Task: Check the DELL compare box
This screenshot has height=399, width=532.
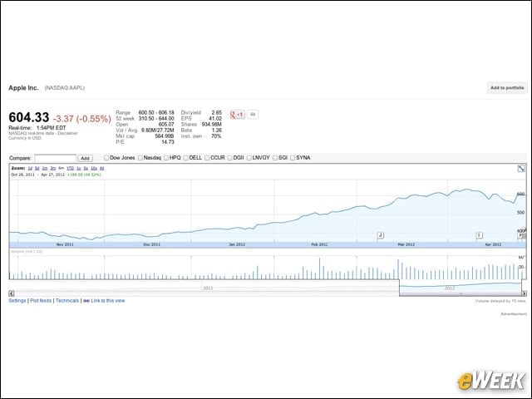Action: pyautogui.click(x=185, y=158)
